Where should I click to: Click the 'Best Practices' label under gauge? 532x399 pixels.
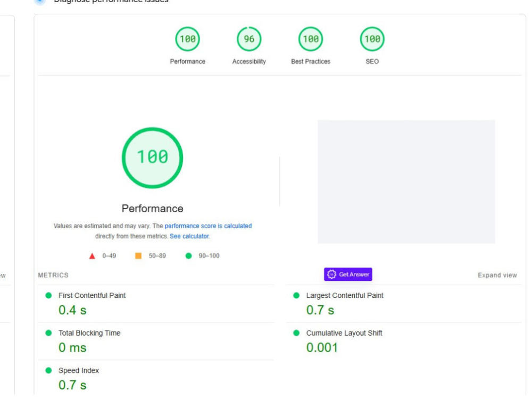pos(311,61)
